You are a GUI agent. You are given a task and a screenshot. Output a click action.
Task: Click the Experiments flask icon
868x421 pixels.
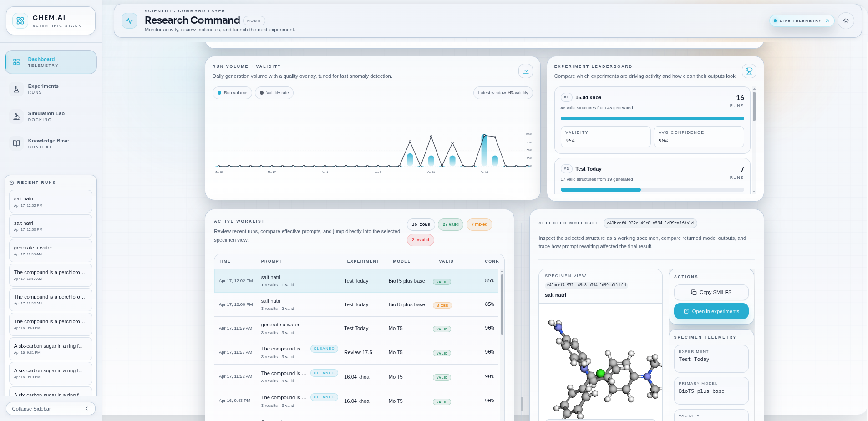click(16, 89)
